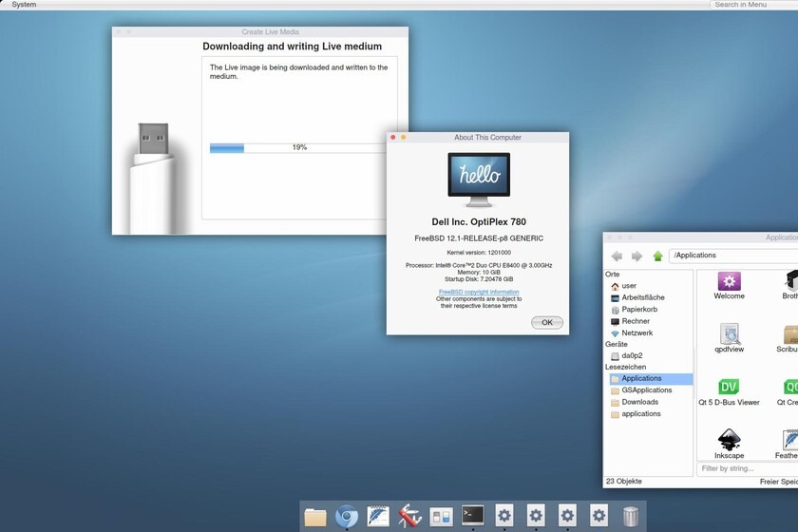Click the Filter by string field
798x532 pixels.
(747, 468)
